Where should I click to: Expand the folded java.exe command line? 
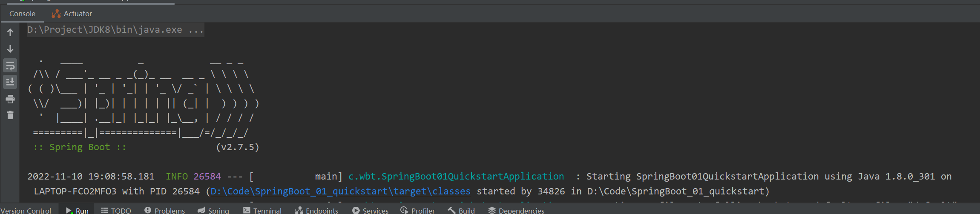point(115,30)
